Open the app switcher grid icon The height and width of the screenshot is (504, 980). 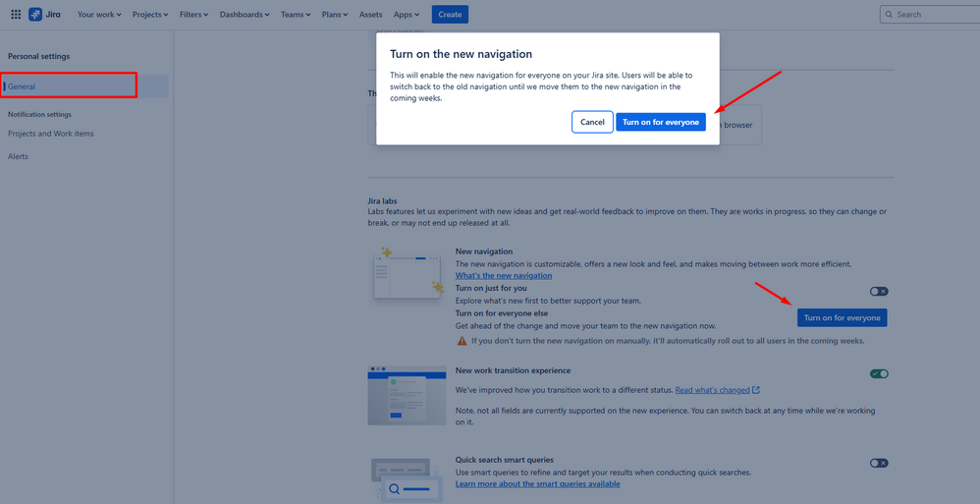[16, 15]
